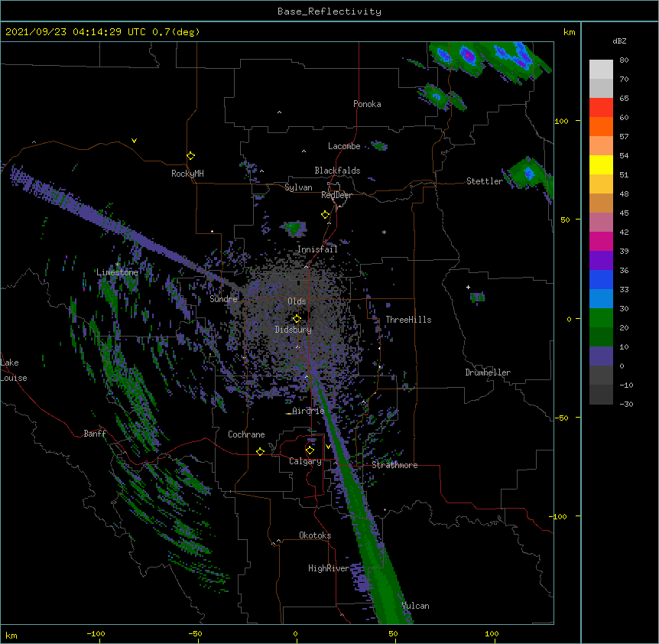This screenshot has width=659, height=644.
Task: Click the Banff label
Action: pyautogui.click(x=95, y=434)
